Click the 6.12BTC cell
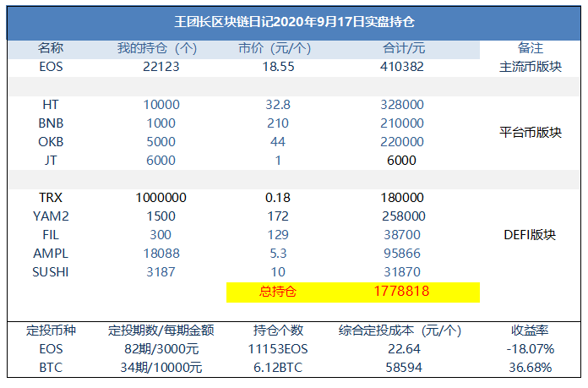Image resolution: width=588 pixels, height=388 pixels. 278,368
